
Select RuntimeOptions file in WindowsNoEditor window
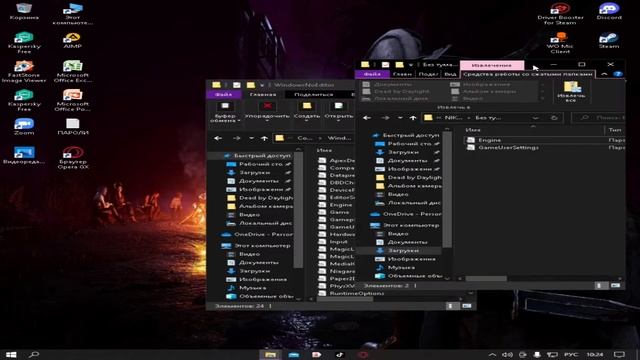351,293
